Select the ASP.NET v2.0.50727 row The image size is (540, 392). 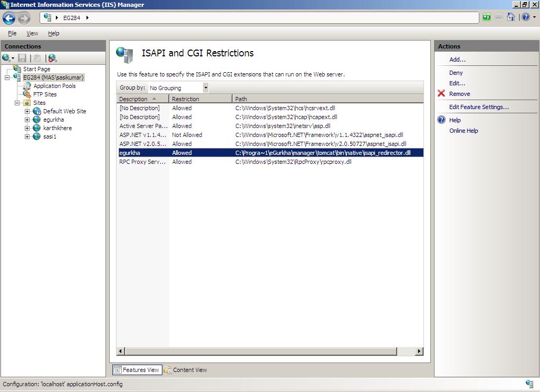tap(270, 144)
